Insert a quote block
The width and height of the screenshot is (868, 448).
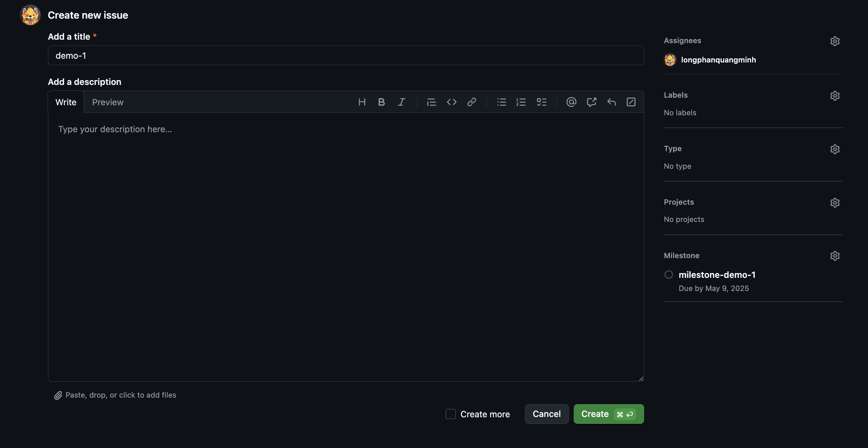pos(431,102)
